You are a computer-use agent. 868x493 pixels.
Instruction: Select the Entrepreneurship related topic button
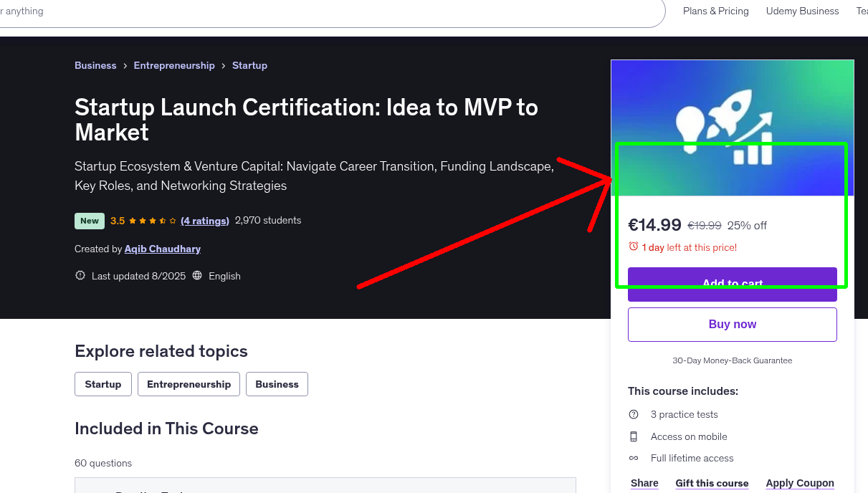click(x=189, y=384)
